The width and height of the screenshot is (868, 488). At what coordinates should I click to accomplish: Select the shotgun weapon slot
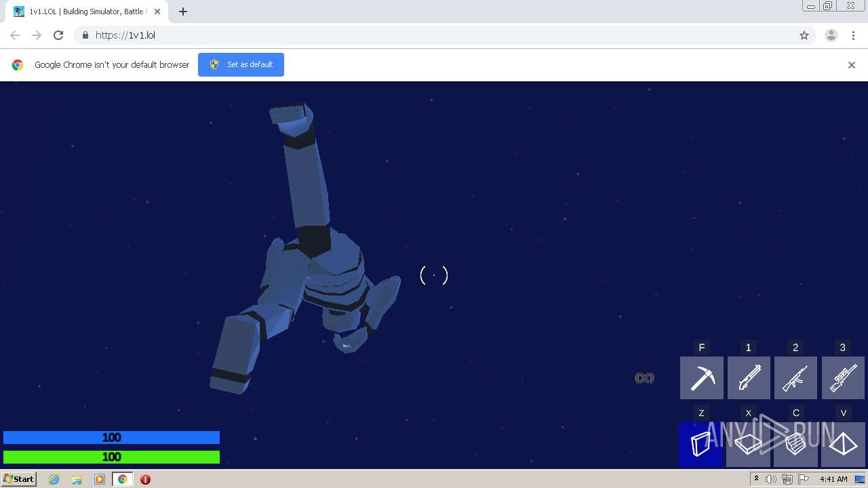[x=749, y=378]
